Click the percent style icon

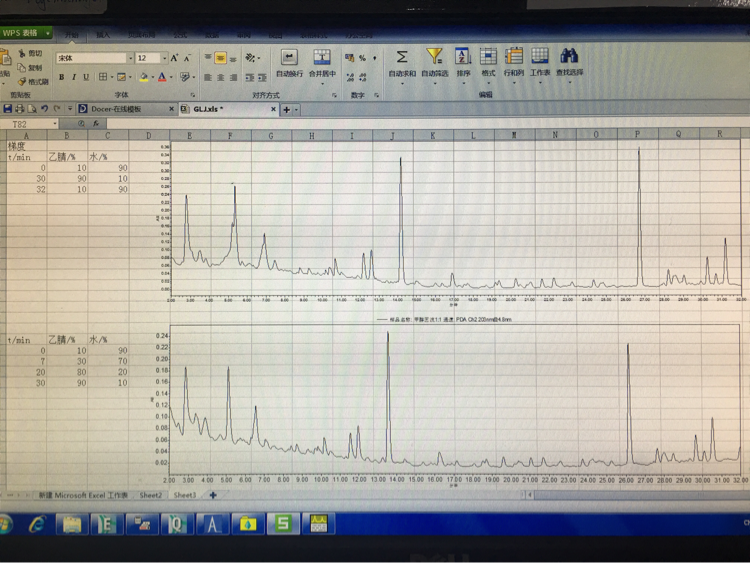tap(362, 58)
